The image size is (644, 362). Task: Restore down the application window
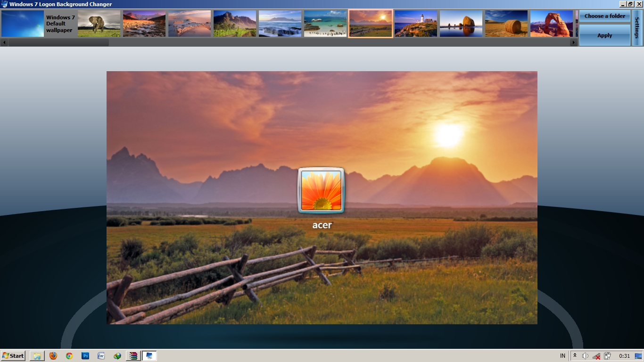(630, 4)
